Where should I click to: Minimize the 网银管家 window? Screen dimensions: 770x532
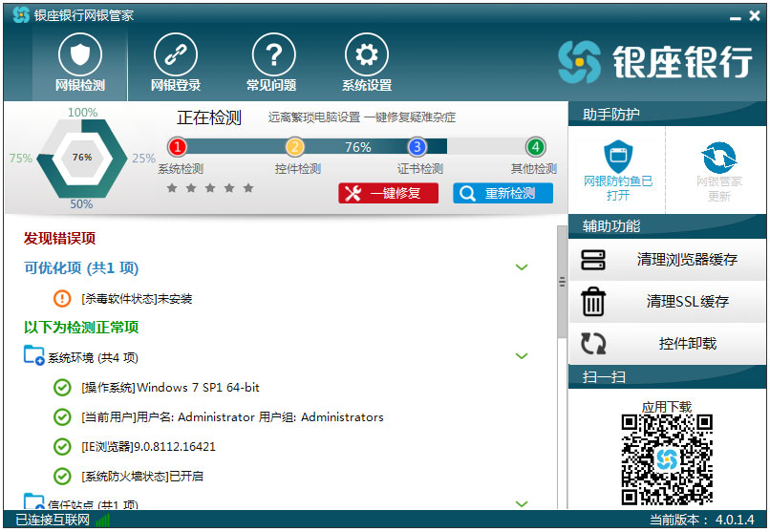click(x=736, y=17)
